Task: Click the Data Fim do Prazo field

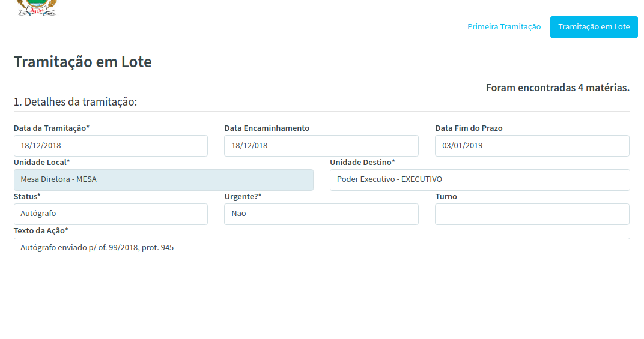Action: [532, 146]
